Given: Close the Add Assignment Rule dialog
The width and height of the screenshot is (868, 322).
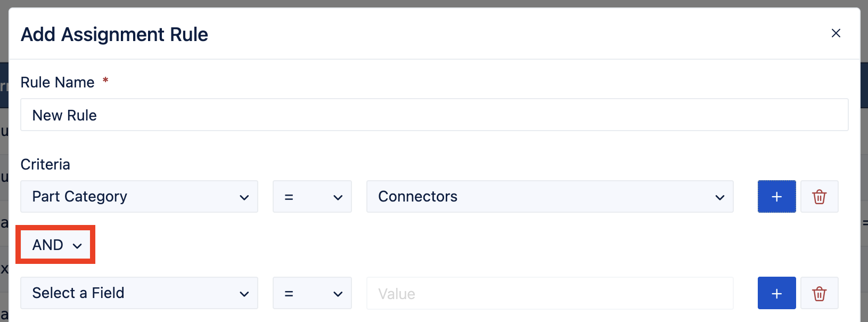Looking at the screenshot, I should coord(836,33).
